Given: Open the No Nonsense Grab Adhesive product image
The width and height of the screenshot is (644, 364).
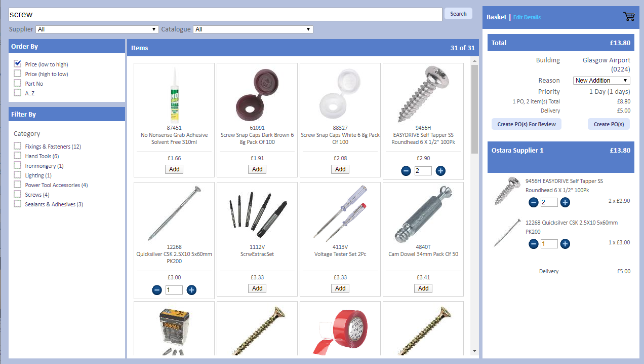Looking at the screenshot, I should click(x=174, y=94).
